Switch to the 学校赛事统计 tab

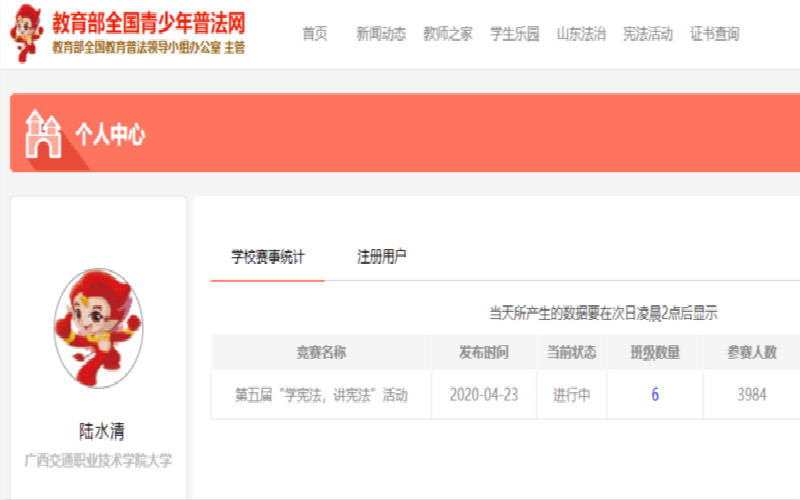(268, 257)
